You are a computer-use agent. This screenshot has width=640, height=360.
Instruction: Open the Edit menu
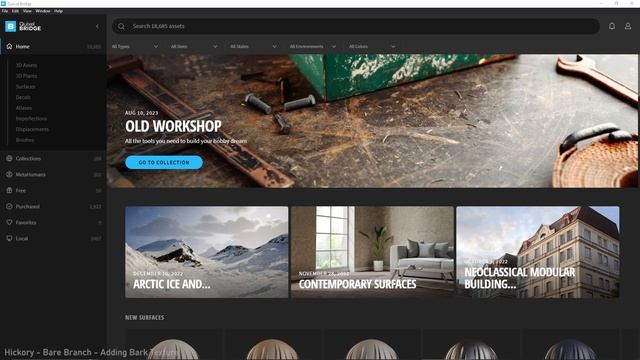[16, 11]
